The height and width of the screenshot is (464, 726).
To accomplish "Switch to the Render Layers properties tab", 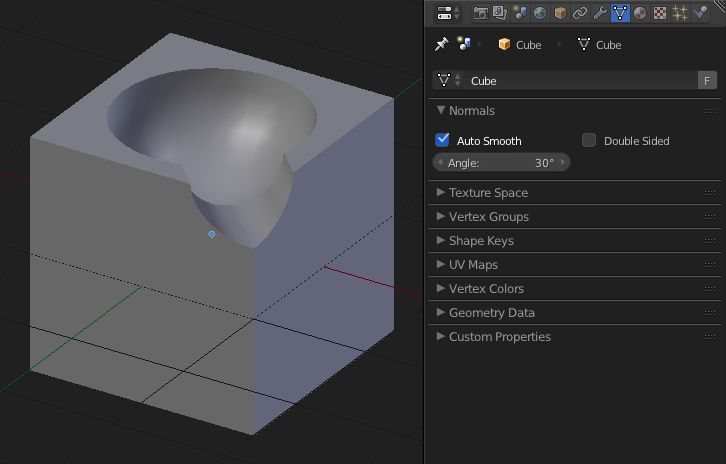I will [x=500, y=13].
